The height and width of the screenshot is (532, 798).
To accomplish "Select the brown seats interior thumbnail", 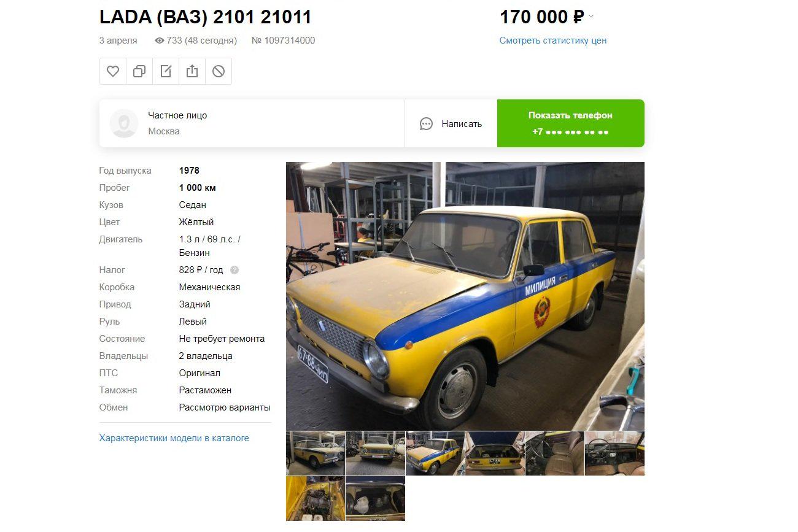I will [x=555, y=453].
